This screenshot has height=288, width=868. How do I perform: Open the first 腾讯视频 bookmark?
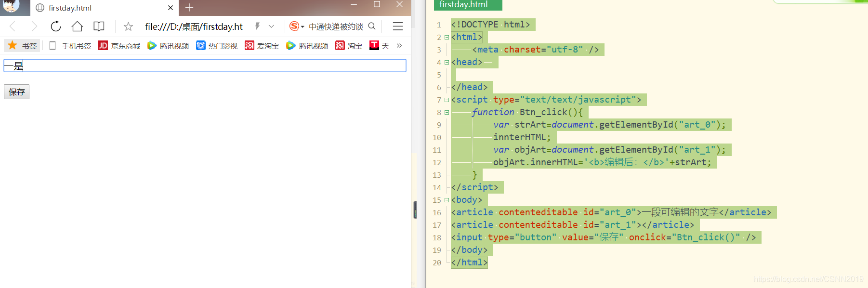click(168, 46)
